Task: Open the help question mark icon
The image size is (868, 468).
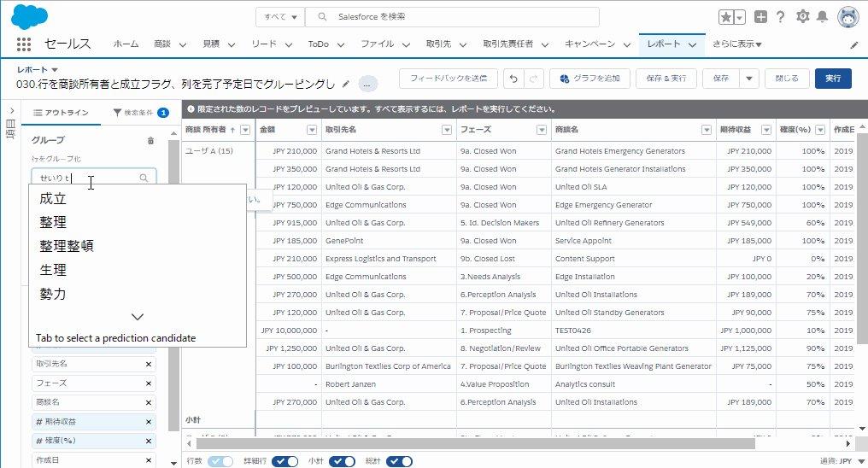Action: coord(781,16)
